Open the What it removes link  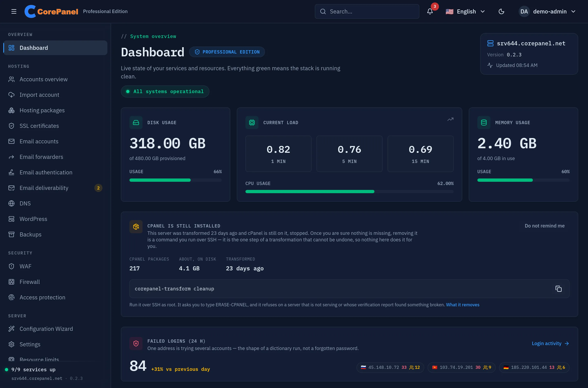pos(463,305)
